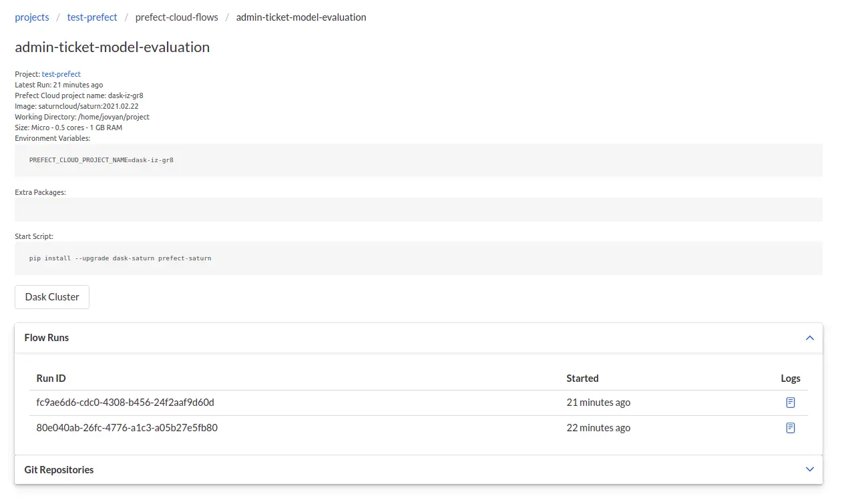
Task: Click the logs icon in the 21 minutes ago row
Action: [x=790, y=402]
